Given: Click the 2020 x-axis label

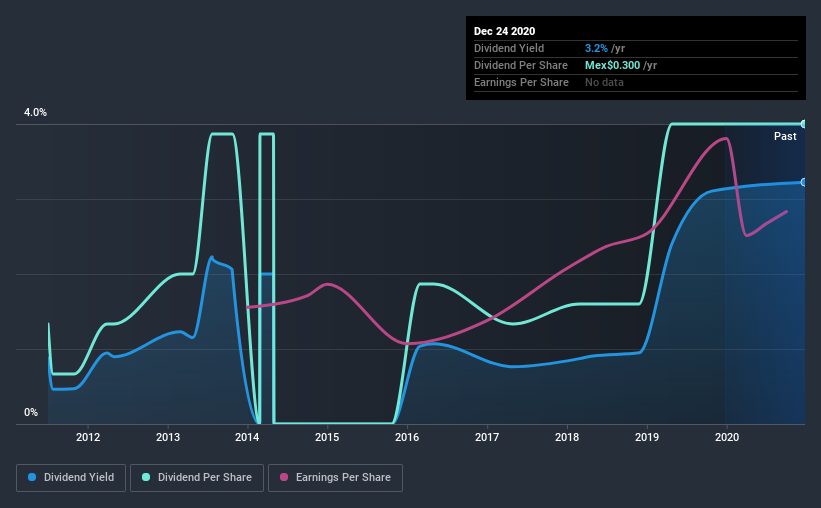Looking at the screenshot, I should (727, 437).
